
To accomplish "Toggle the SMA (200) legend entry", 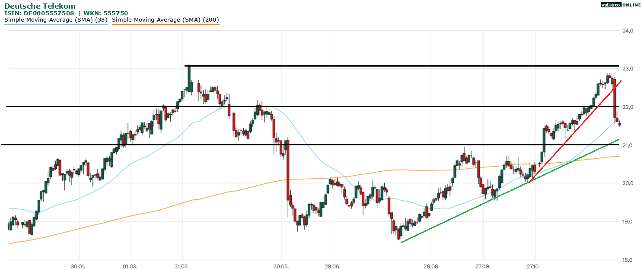I will coord(166,19).
